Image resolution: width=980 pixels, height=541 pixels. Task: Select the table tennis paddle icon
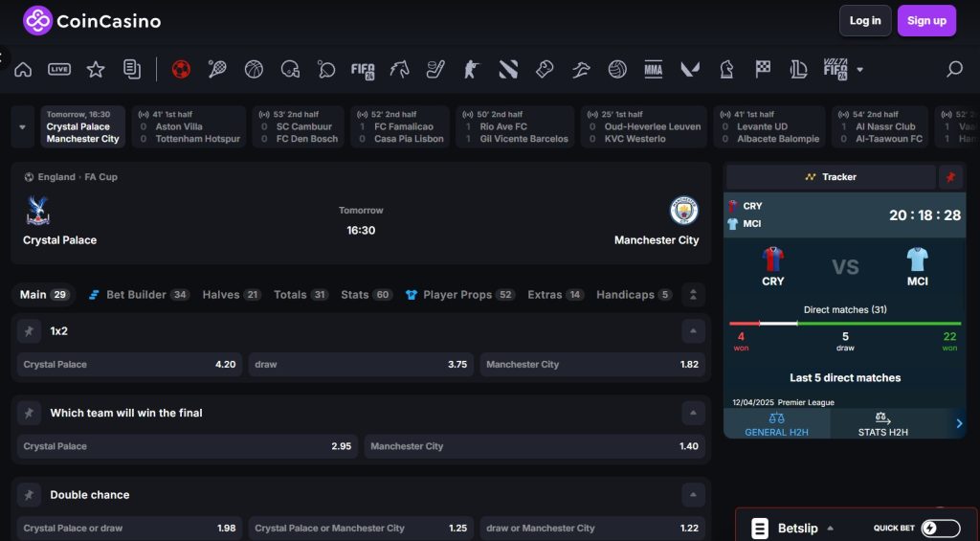click(326, 70)
